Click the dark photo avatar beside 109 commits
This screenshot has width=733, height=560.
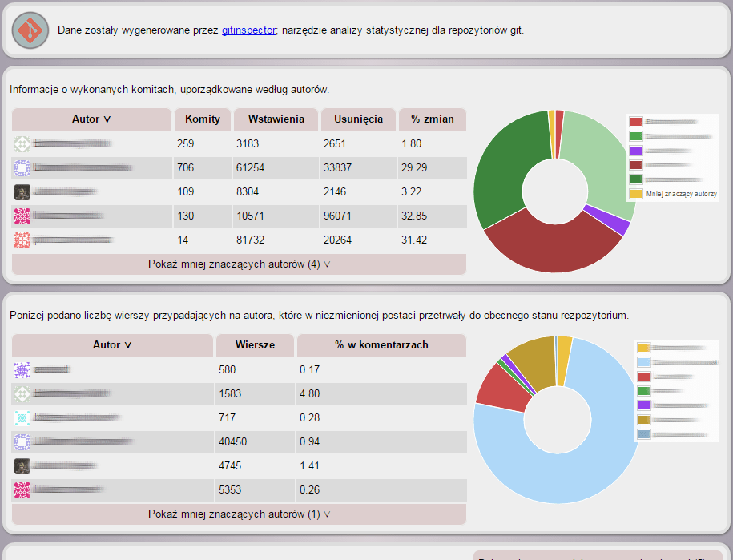coord(22,192)
